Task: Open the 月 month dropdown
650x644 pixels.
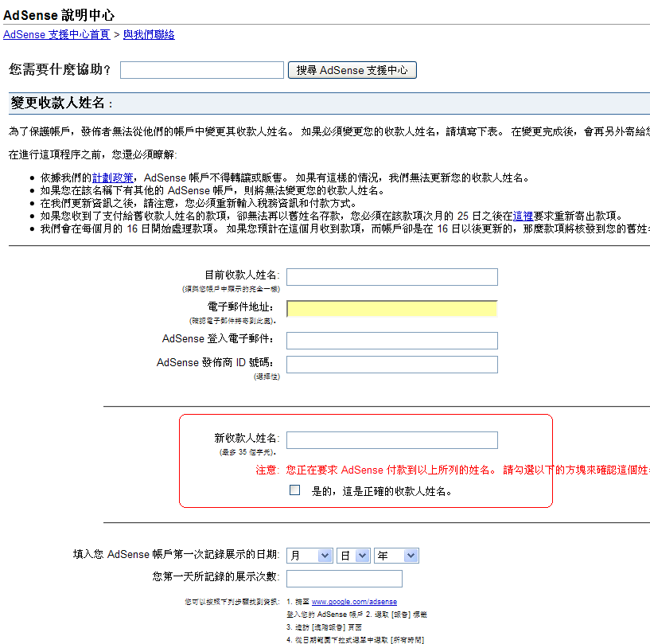Action: (x=309, y=556)
